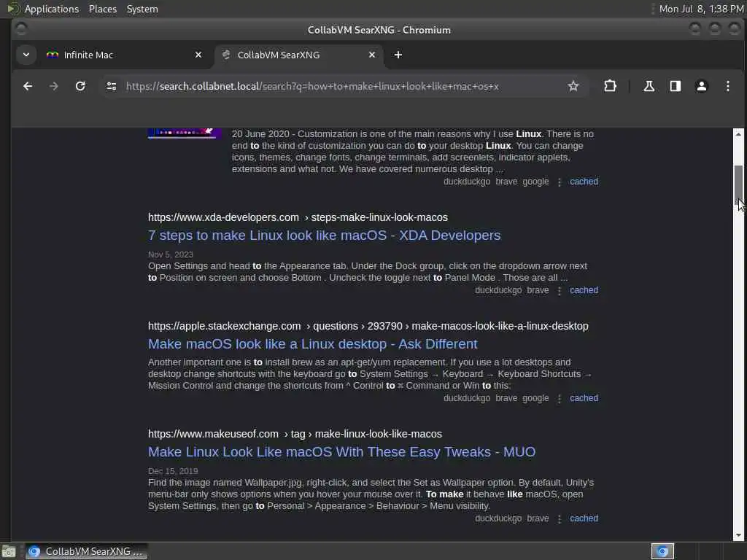Click the CollabVM SearXNG taskbar button
The image size is (747, 560).
[86, 551]
